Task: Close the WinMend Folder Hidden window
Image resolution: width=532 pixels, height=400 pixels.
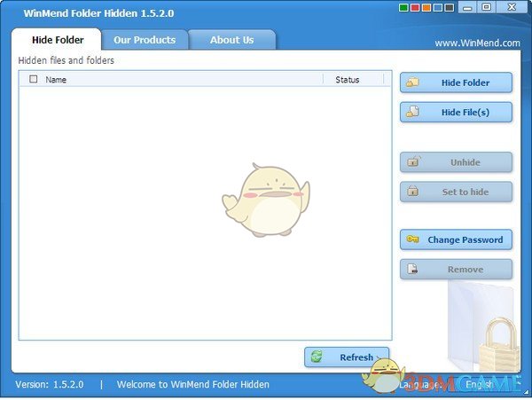Action: pyautogui.click(x=512, y=7)
